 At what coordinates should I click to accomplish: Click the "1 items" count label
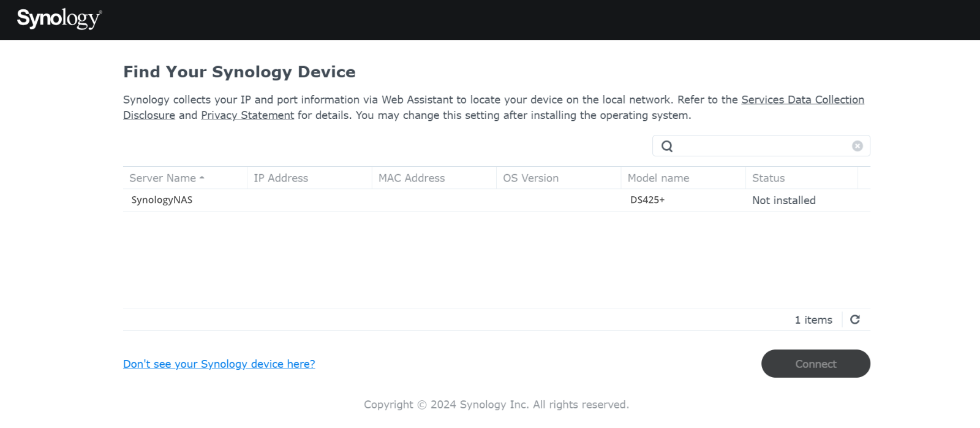pyautogui.click(x=813, y=320)
